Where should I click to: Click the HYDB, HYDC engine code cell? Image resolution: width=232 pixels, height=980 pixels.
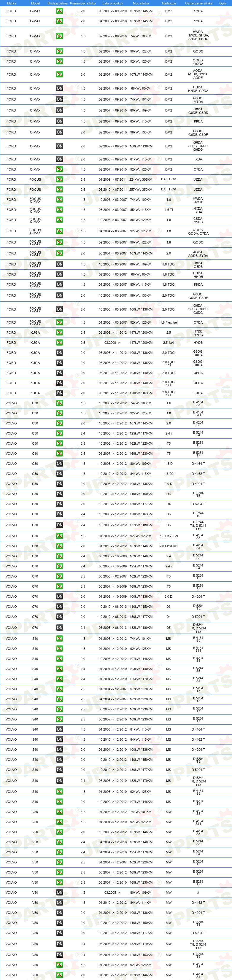[x=198, y=333]
